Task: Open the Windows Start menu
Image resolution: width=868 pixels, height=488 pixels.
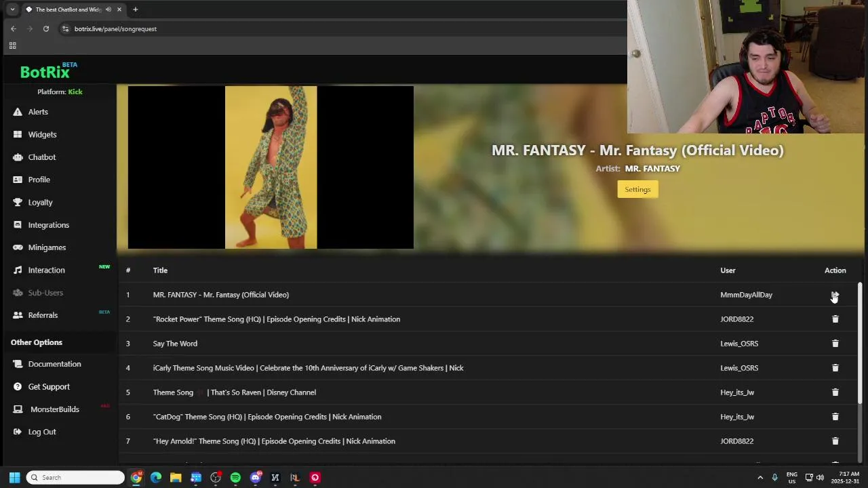Action: [x=14, y=477]
